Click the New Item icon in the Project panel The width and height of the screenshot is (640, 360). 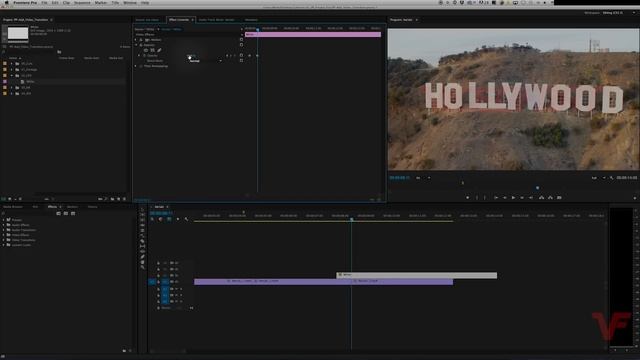coord(118,199)
